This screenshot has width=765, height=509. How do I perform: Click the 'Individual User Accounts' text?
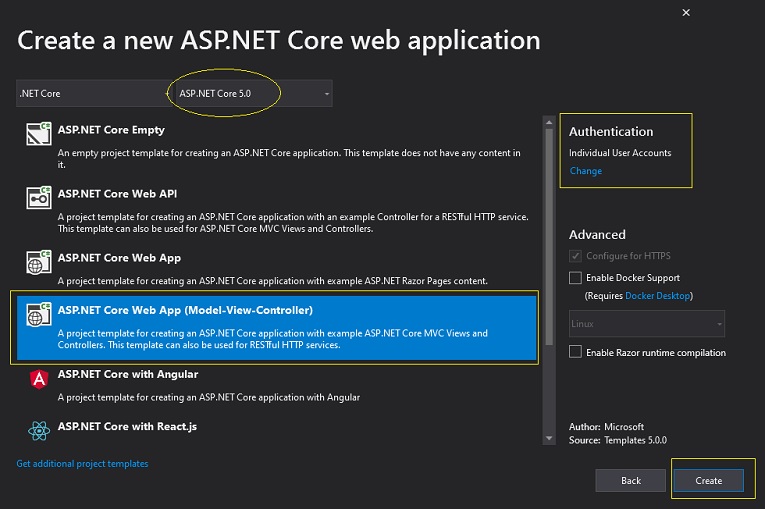click(x=620, y=153)
